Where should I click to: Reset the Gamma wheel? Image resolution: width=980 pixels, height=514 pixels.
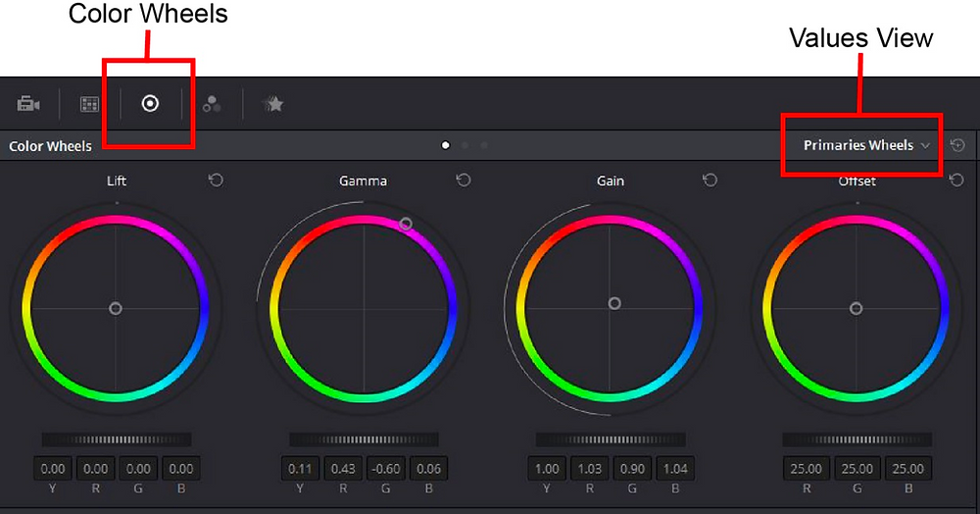pyautogui.click(x=464, y=180)
